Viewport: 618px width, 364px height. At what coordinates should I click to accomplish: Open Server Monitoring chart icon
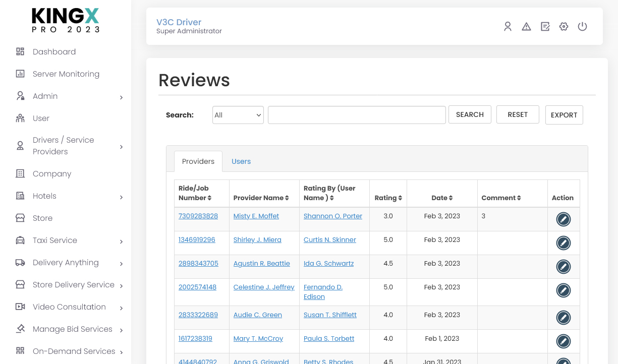tap(20, 74)
